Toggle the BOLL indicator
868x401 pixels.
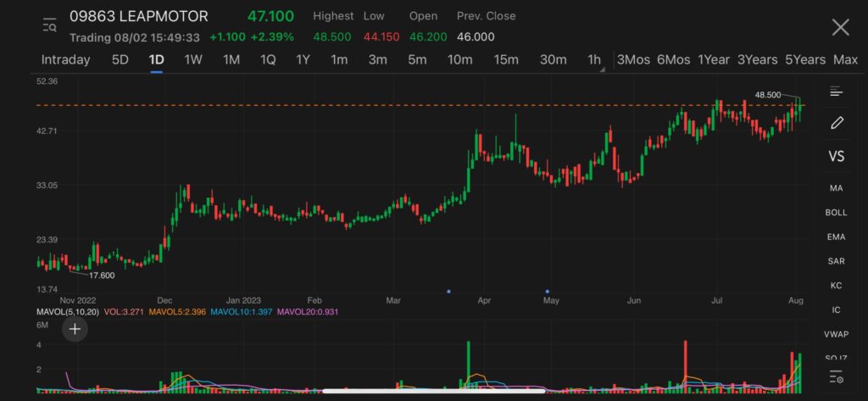click(836, 213)
